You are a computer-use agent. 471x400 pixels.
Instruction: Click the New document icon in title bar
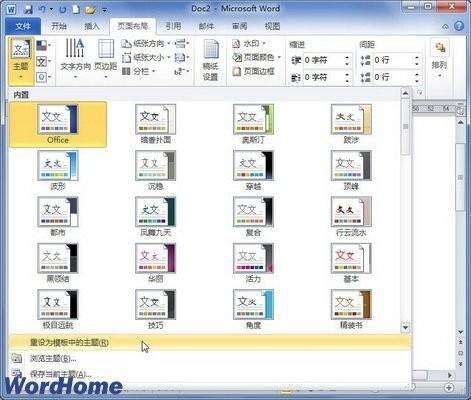coord(76,9)
